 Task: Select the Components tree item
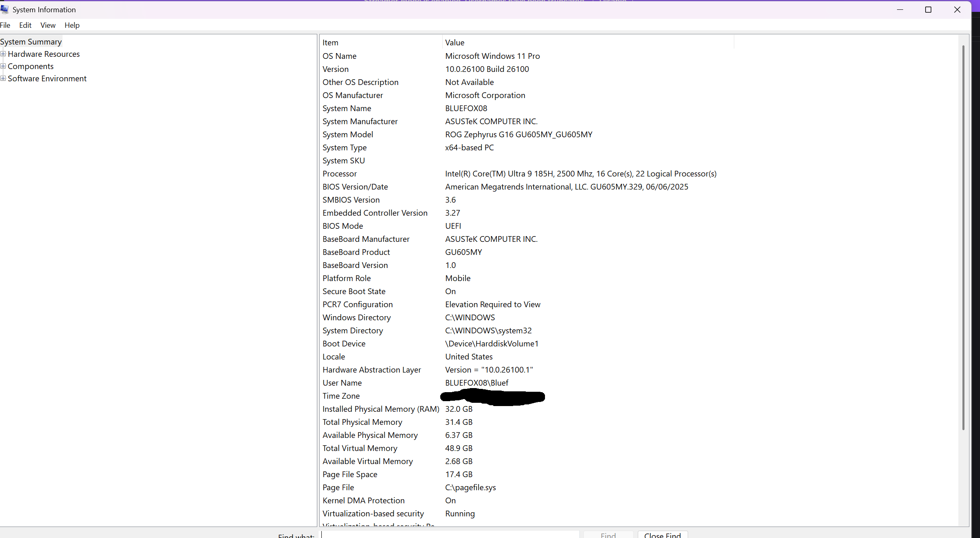click(31, 66)
